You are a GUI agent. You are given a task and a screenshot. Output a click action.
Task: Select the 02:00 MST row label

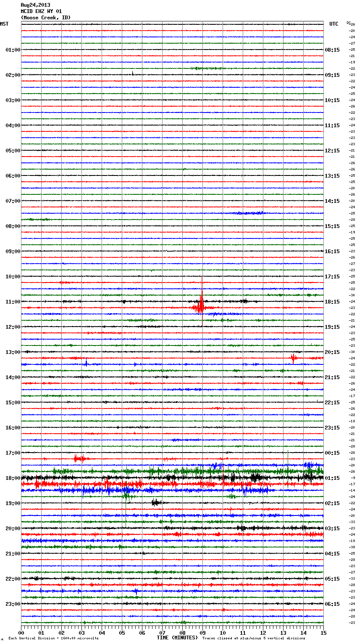pos(13,75)
